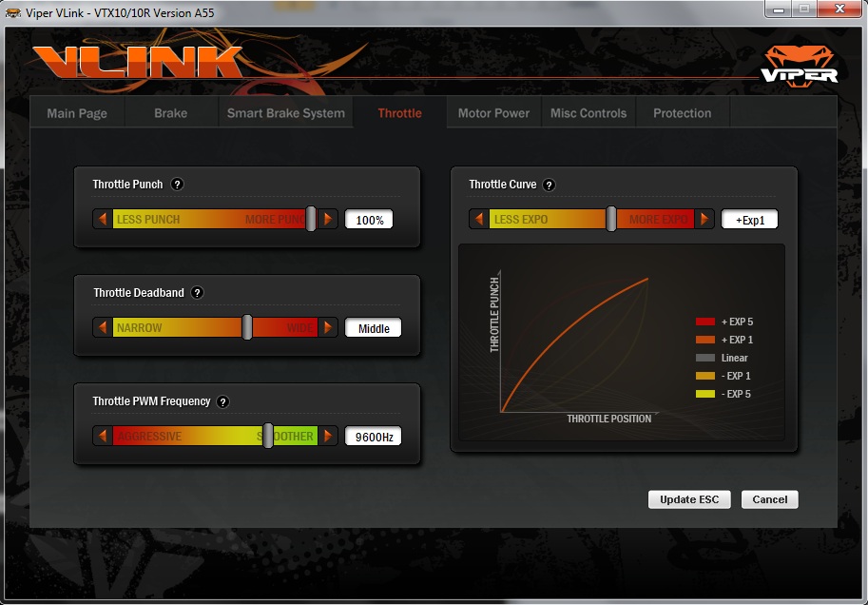Open the Throttle PWM Frequency help icon
Screen dimensions: 868x605
coord(222,401)
